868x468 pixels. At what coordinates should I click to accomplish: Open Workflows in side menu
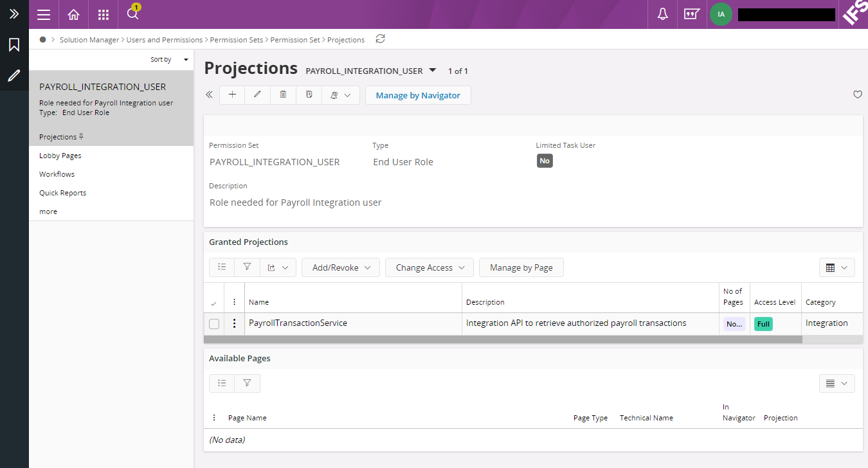[x=57, y=174]
